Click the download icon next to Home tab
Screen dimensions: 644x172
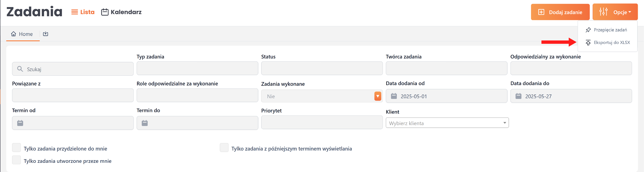[x=46, y=34]
